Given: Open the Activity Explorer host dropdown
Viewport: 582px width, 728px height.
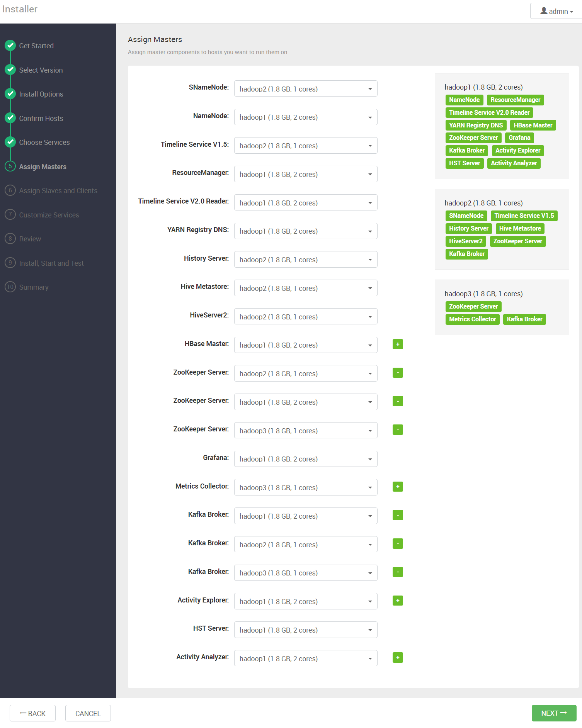Looking at the screenshot, I should tap(306, 601).
